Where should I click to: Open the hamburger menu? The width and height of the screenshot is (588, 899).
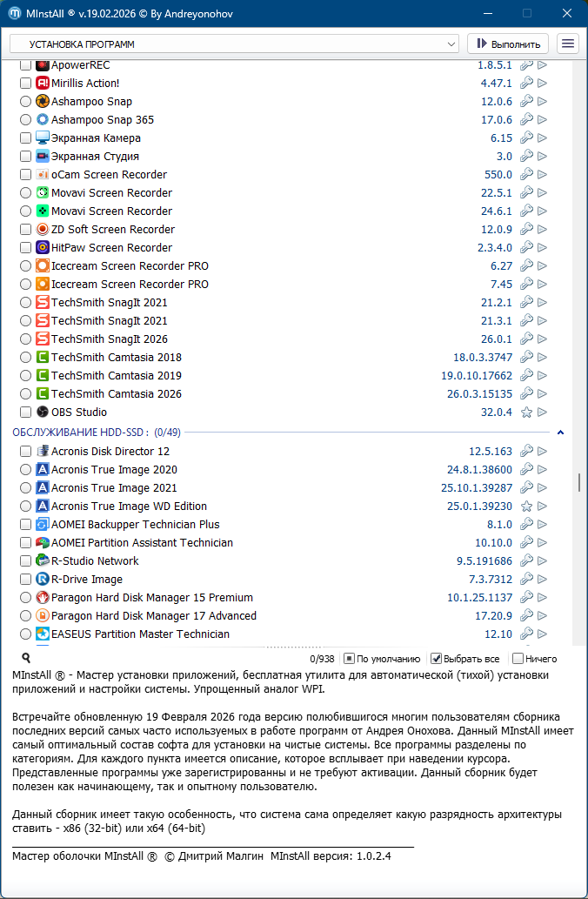pos(568,44)
